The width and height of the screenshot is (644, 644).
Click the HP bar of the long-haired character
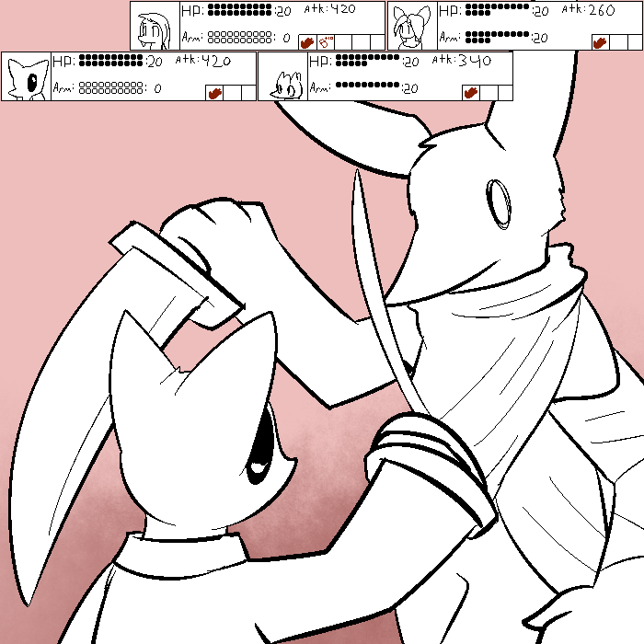[240, 10]
